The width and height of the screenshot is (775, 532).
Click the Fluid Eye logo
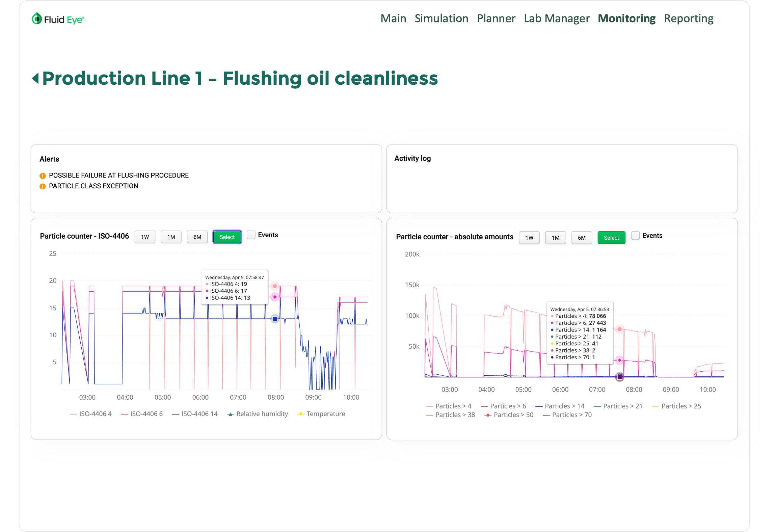58,19
